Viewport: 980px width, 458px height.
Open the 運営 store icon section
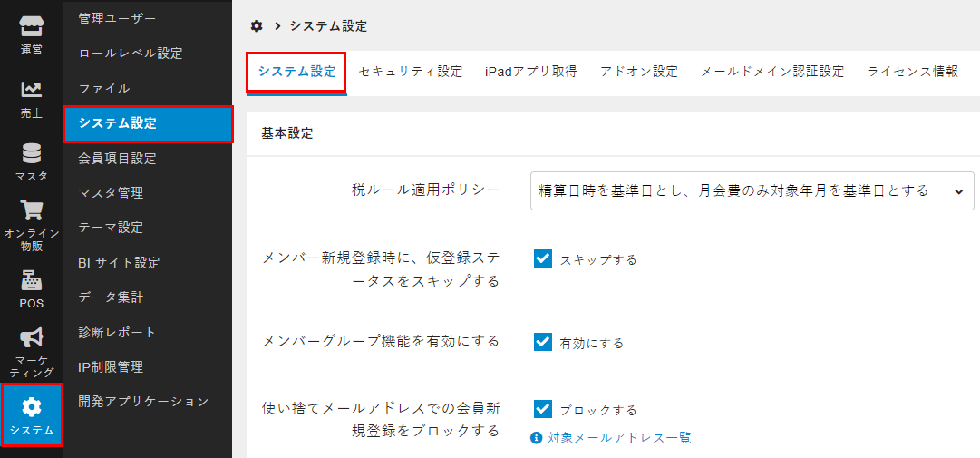point(31,26)
